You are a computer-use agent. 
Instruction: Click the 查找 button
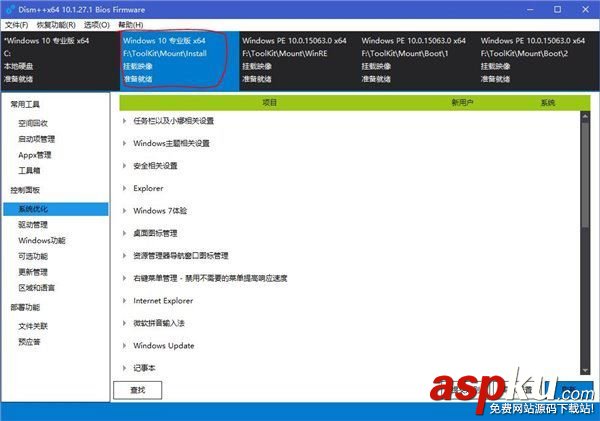tap(138, 390)
